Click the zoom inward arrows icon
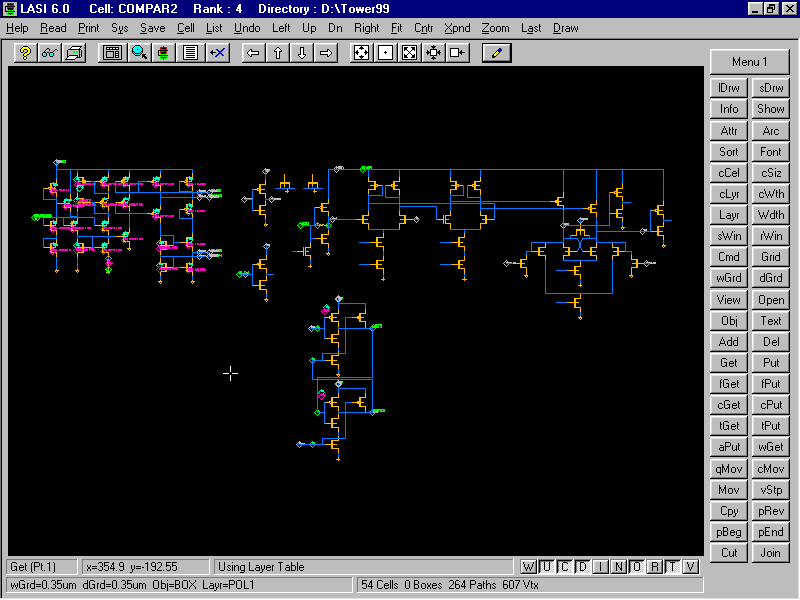Viewport: 800px width, 600px height. pyautogui.click(x=434, y=53)
